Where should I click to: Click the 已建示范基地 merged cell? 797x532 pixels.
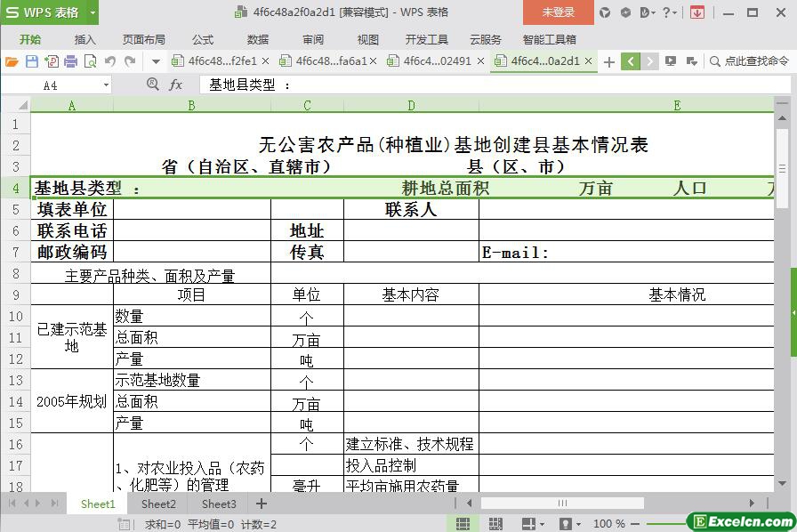72,337
